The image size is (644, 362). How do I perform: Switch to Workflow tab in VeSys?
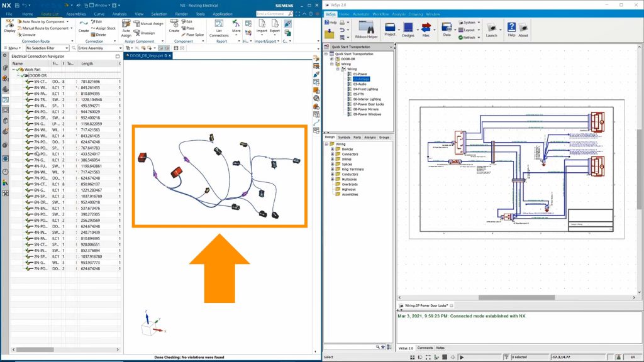pyautogui.click(x=380, y=14)
